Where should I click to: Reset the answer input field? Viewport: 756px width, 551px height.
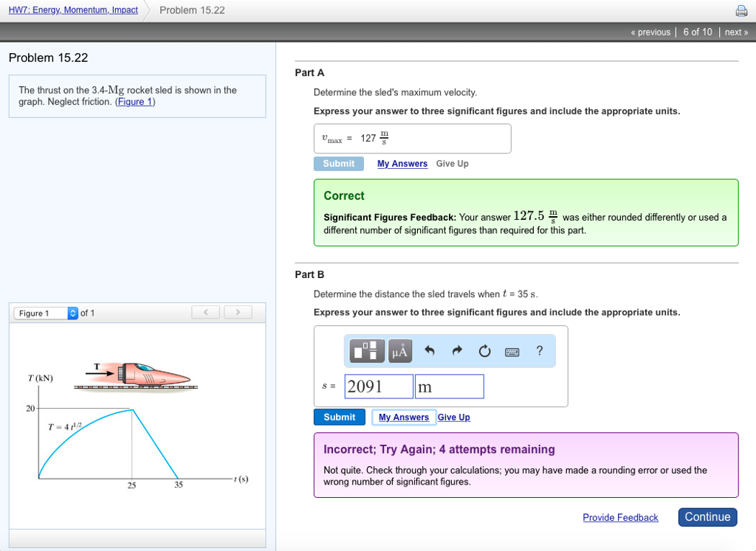(x=484, y=350)
